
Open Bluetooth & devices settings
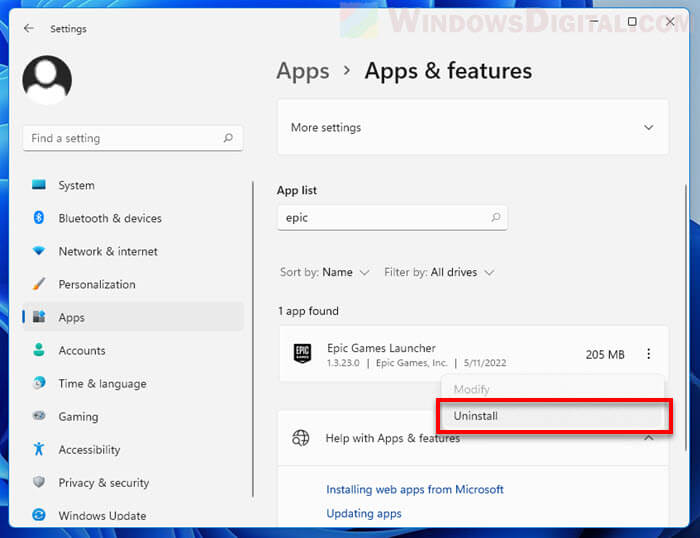tap(133, 218)
